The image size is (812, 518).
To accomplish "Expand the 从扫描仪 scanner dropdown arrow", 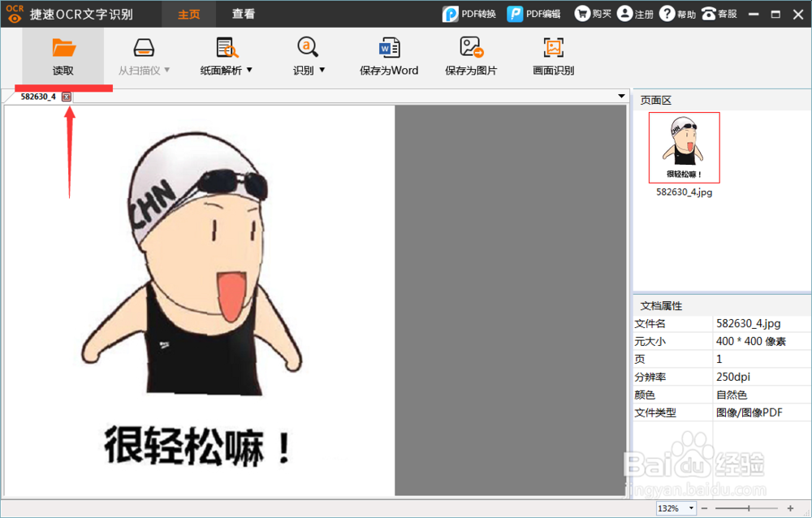I will [167, 71].
